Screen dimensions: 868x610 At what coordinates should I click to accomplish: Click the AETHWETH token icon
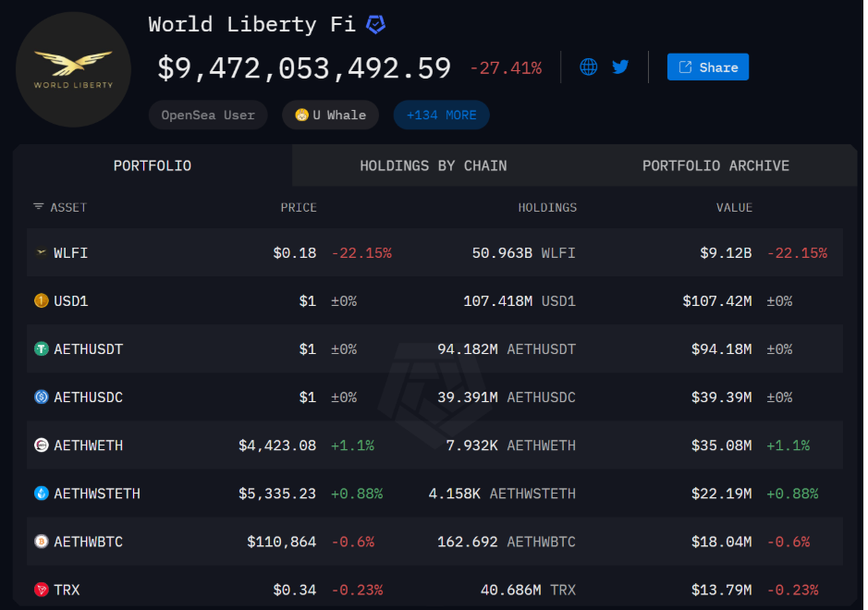(x=42, y=445)
